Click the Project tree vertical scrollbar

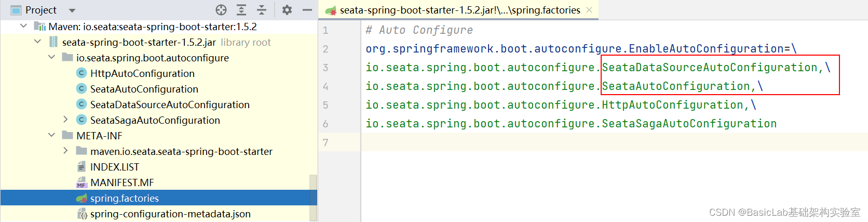(x=313, y=198)
